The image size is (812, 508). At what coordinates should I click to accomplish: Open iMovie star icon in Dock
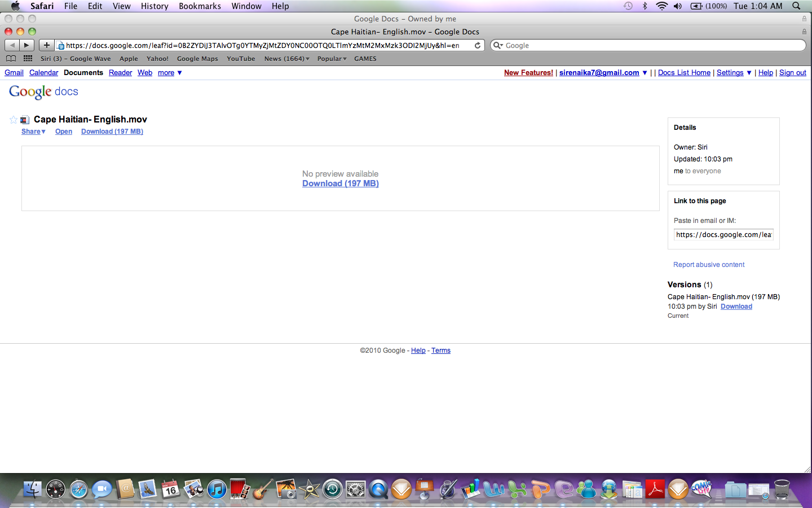[x=309, y=489]
